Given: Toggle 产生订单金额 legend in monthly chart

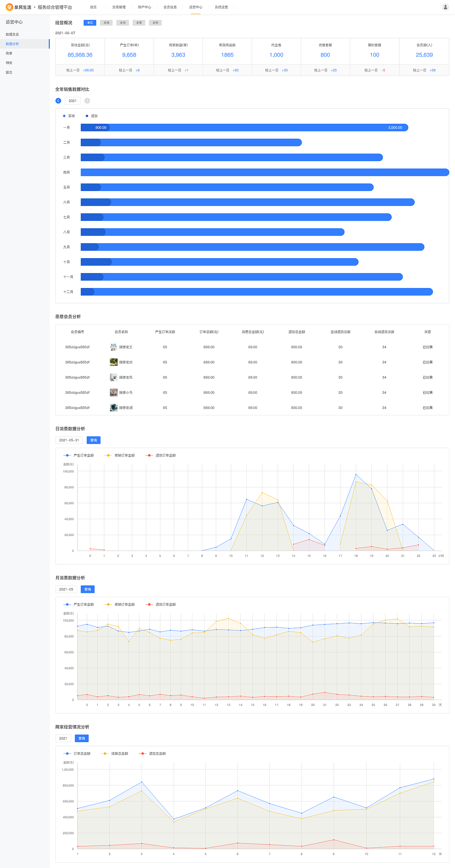Looking at the screenshot, I should (x=79, y=604).
